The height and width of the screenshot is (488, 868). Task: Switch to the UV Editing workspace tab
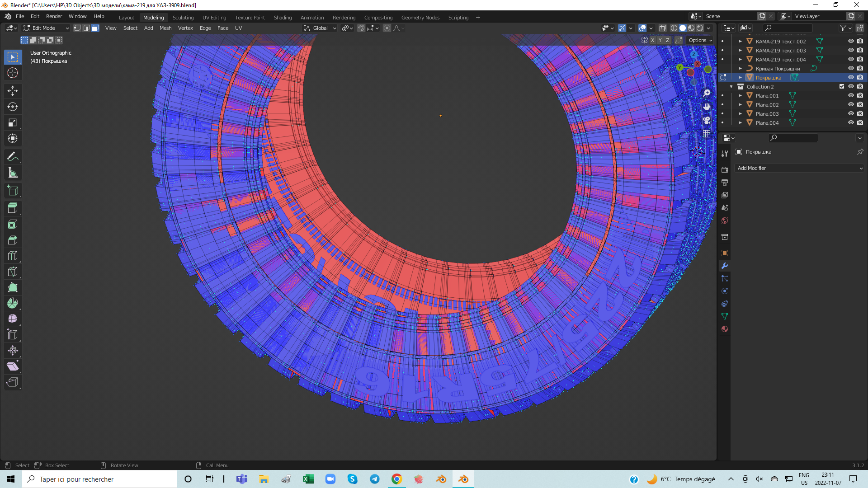[214, 18]
